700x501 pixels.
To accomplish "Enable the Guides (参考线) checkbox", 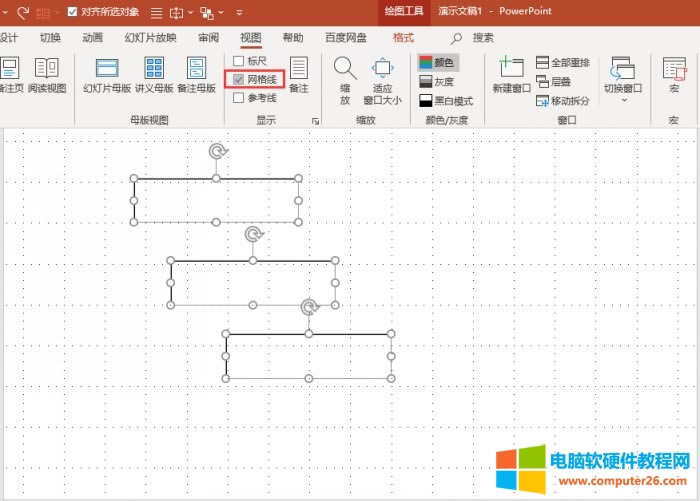I will click(239, 98).
